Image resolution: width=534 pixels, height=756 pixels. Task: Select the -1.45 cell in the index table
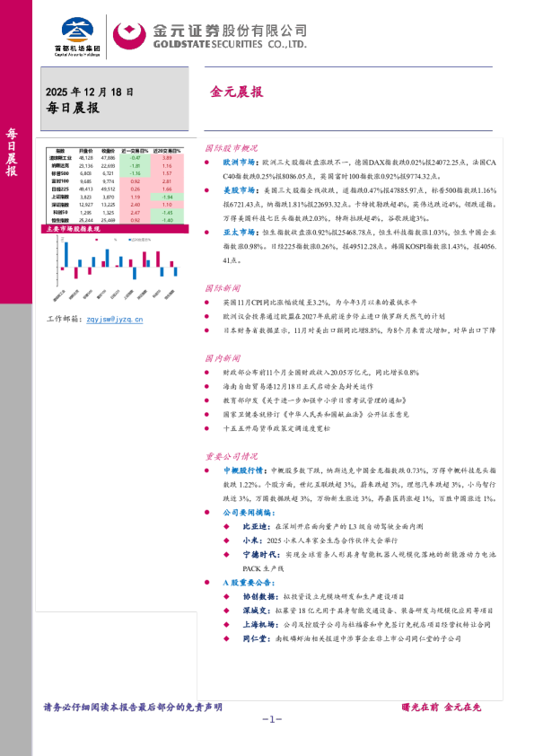point(167,213)
